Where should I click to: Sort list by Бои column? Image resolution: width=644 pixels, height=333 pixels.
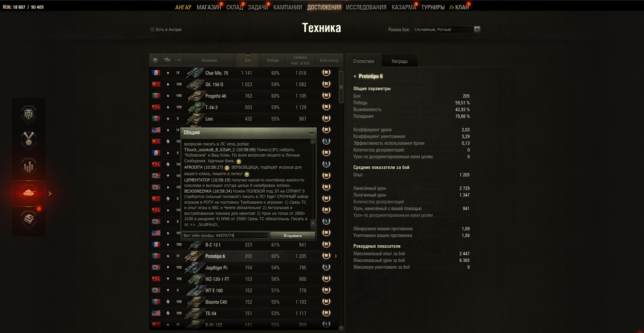tap(248, 60)
